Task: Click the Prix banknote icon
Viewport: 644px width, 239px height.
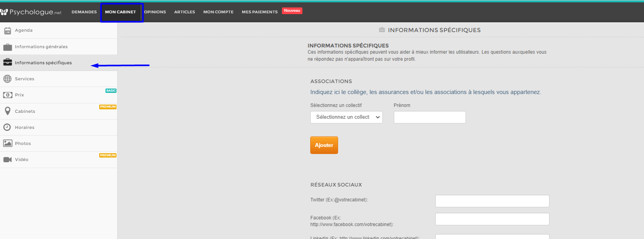Action: (7, 95)
